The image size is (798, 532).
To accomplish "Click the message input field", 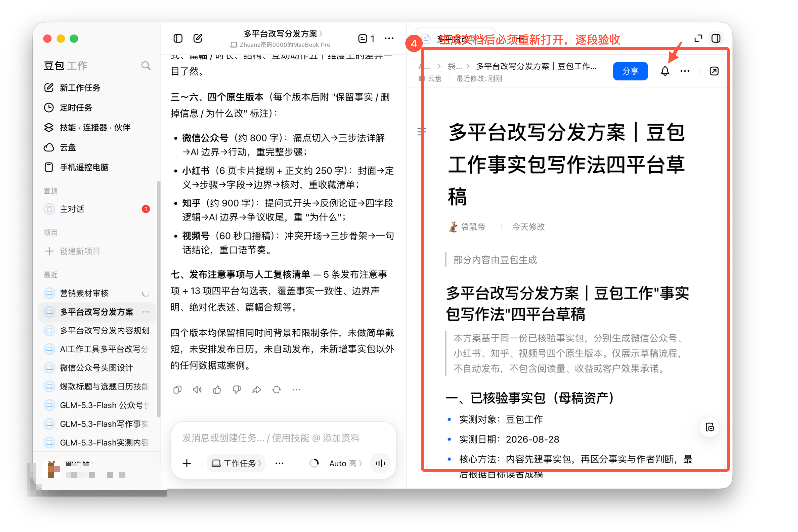I will point(283,438).
